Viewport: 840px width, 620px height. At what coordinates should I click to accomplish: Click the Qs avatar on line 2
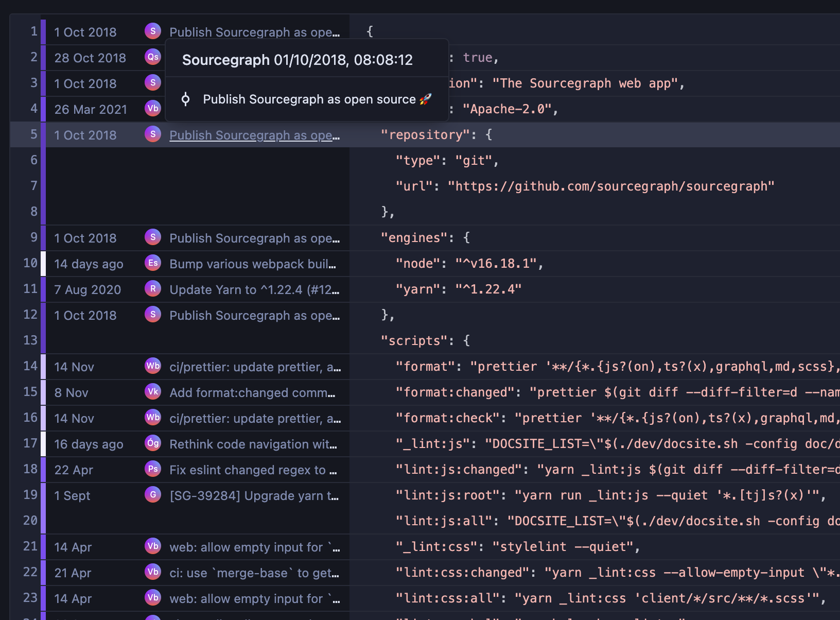pyautogui.click(x=153, y=57)
